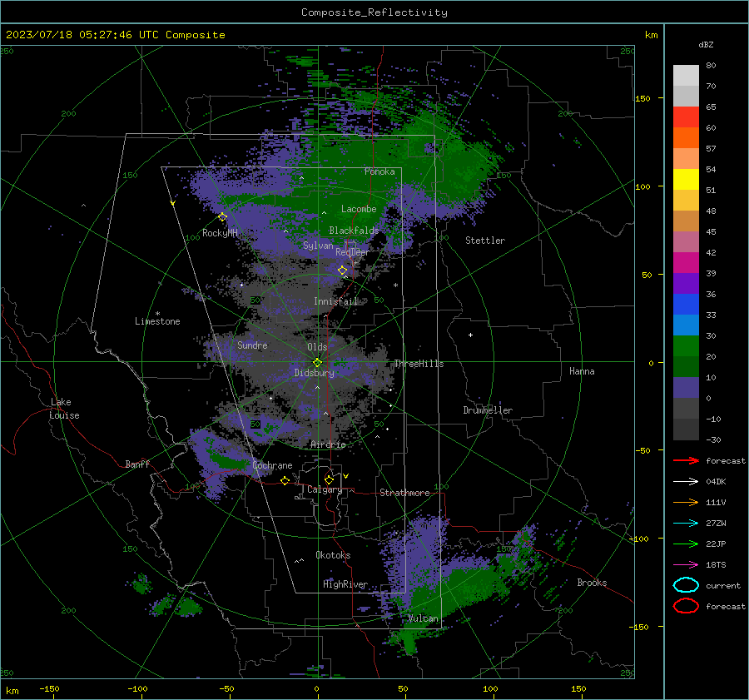Click the Airdrie city label

point(328,444)
